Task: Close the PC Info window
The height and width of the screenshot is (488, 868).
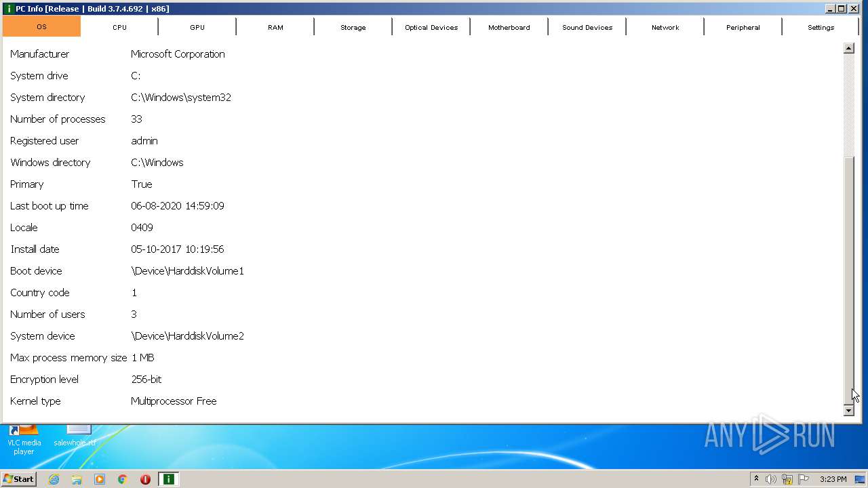Action: [x=854, y=9]
